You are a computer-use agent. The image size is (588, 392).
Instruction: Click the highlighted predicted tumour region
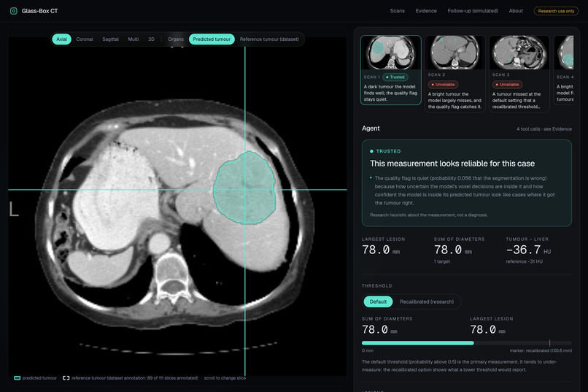click(x=244, y=188)
